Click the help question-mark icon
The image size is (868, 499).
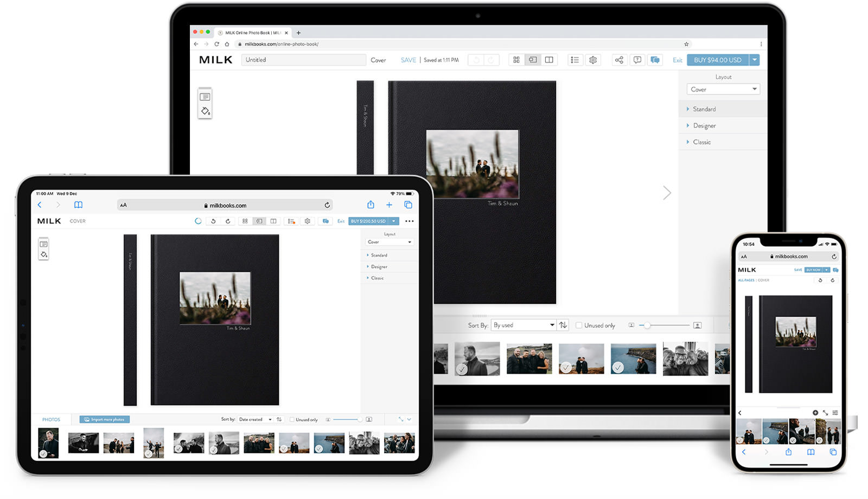pos(637,60)
